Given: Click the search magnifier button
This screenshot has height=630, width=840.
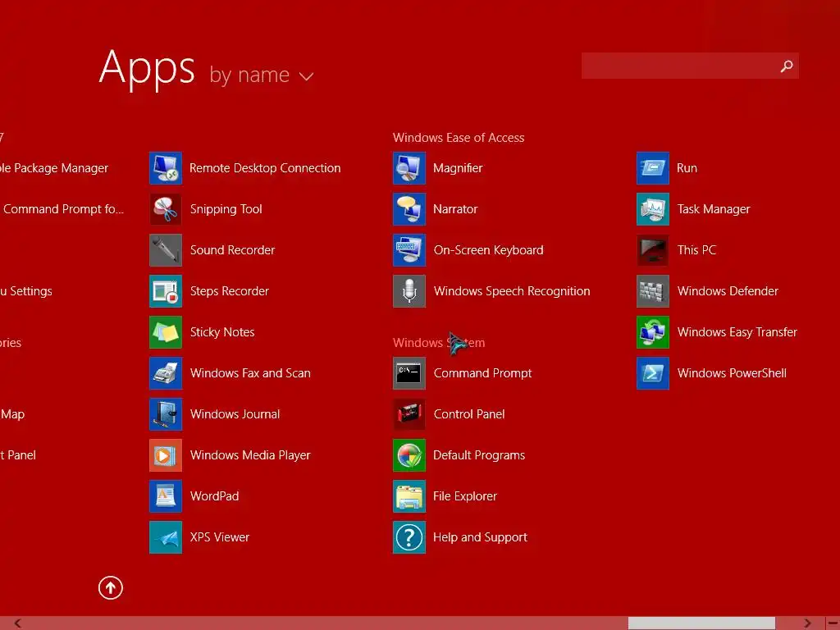Looking at the screenshot, I should tap(787, 66).
